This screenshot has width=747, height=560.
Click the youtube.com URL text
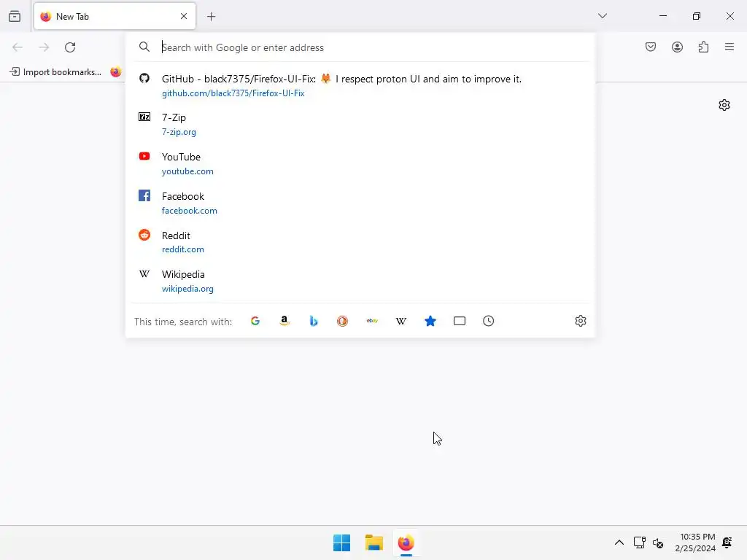tap(187, 171)
